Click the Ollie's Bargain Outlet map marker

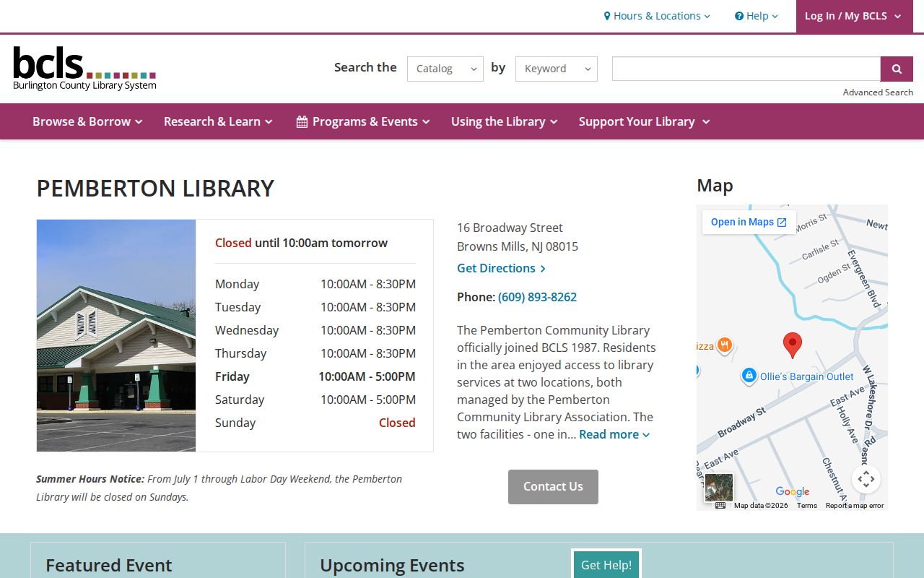[749, 376]
